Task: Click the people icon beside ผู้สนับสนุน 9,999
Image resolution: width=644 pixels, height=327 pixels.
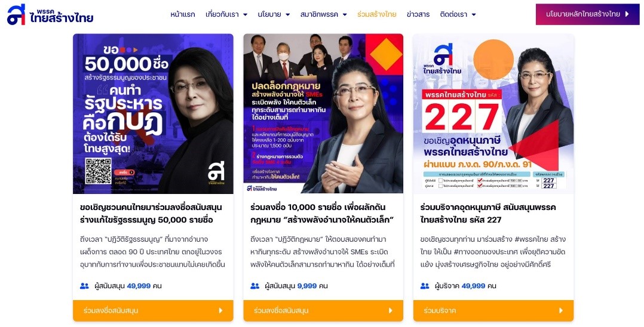Action: (254, 286)
